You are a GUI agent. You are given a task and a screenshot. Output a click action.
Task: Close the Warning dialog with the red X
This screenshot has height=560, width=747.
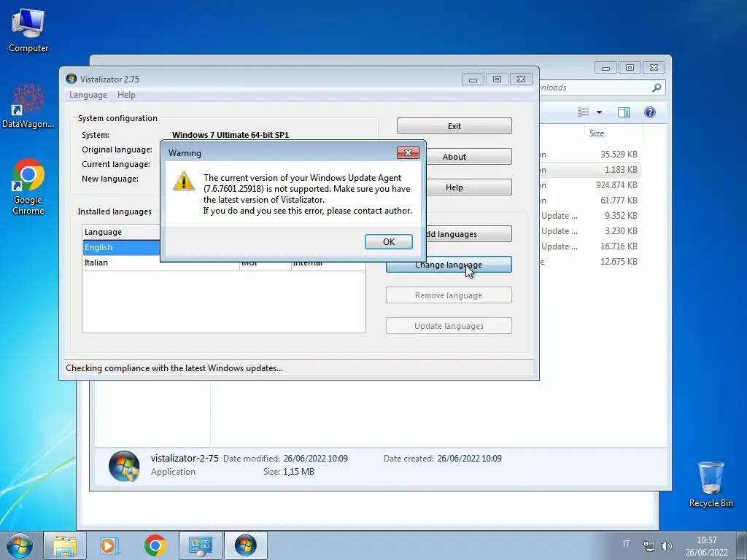coord(408,153)
